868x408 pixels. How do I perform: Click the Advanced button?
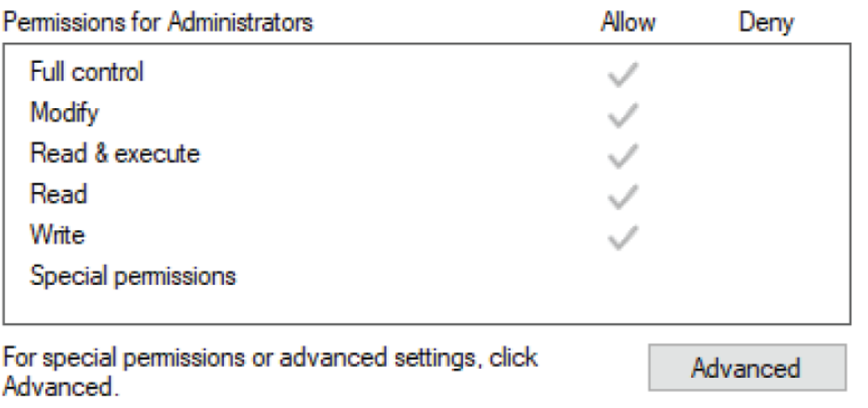point(746,367)
